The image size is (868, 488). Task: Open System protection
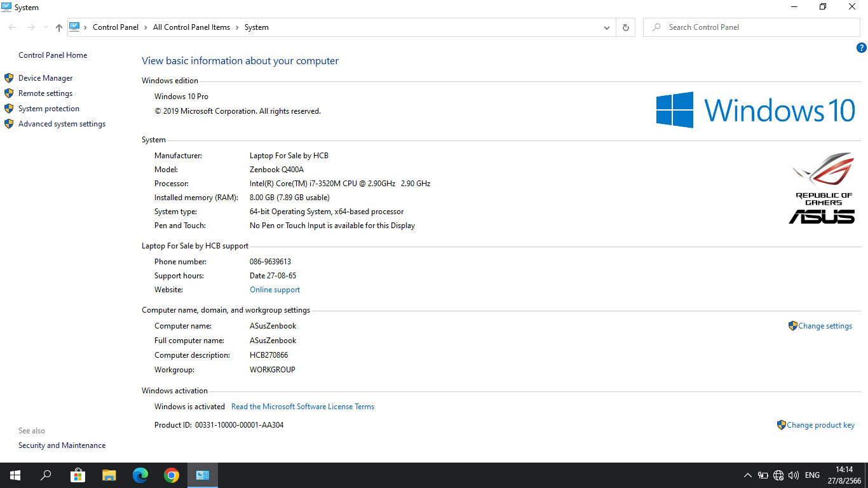point(49,109)
